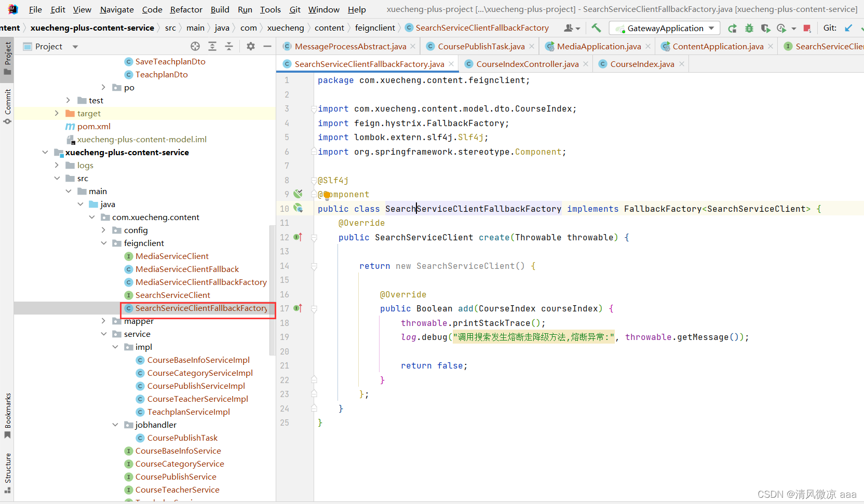The height and width of the screenshot is (504, 864).
Task: Close the SearchServiceClientFallbackFactory.java tab
Action: 451,64
